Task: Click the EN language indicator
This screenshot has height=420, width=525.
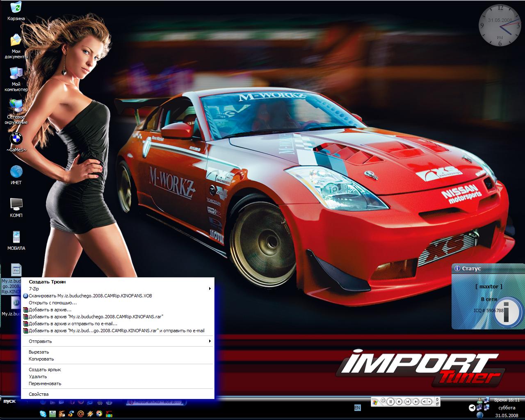Action: pyautogui.click(x=357, y=408)
